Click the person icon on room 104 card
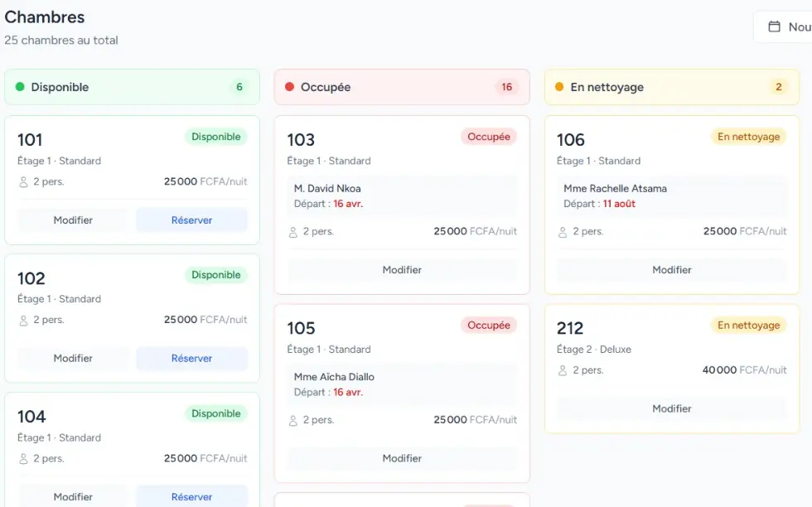This screenshot has height=507, width=812. pos(23,459)
